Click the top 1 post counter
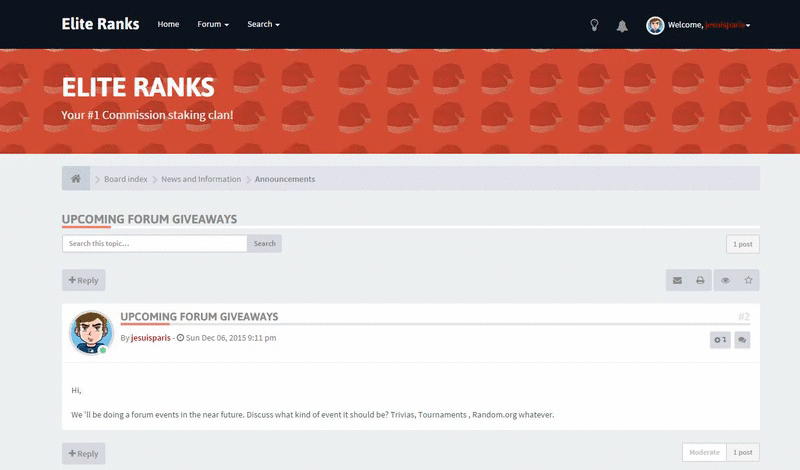The image size is (800, 470). pyautogui.click(x=743, y=244)
